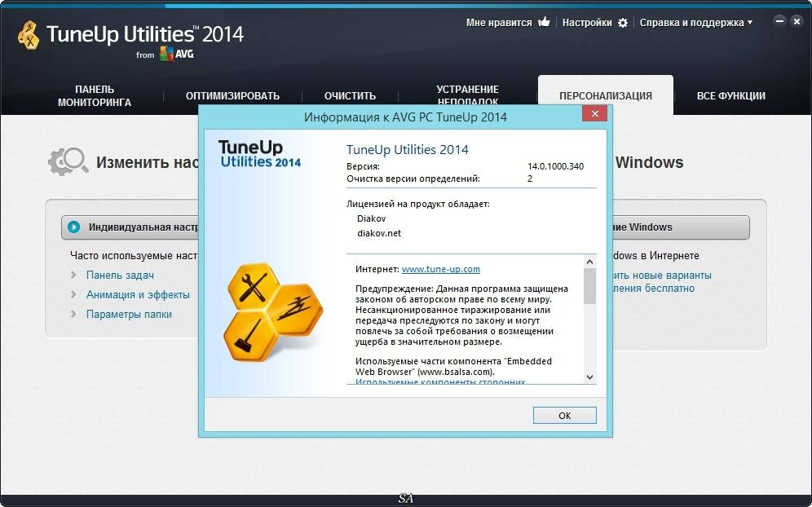
Task: Click the Индивидуальная настройка header button
Action: [x=130, y=227]
